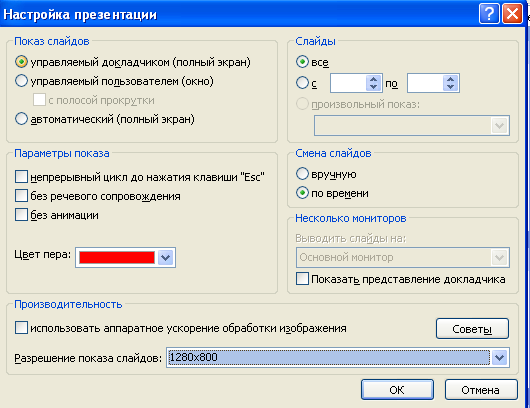Click the 'с' slide number input field
530x408 pixels.
pyautogui.click(x=348, y=83)
